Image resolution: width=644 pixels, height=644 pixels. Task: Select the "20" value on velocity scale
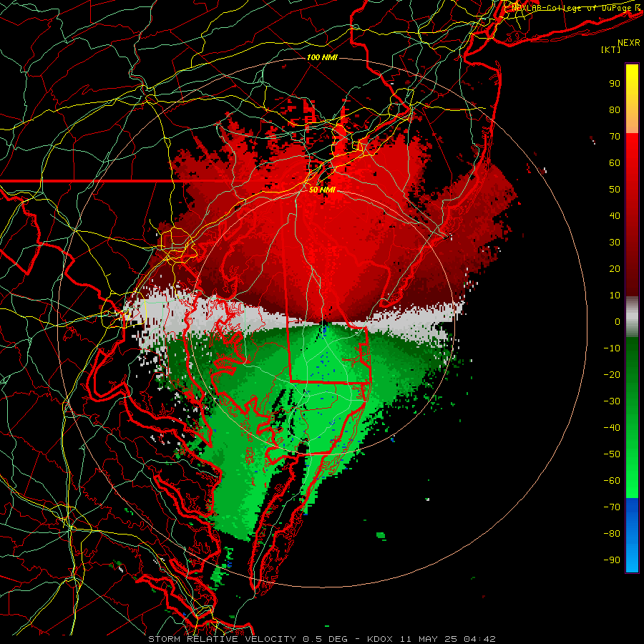pyautogui.click(x=615, y=269)
